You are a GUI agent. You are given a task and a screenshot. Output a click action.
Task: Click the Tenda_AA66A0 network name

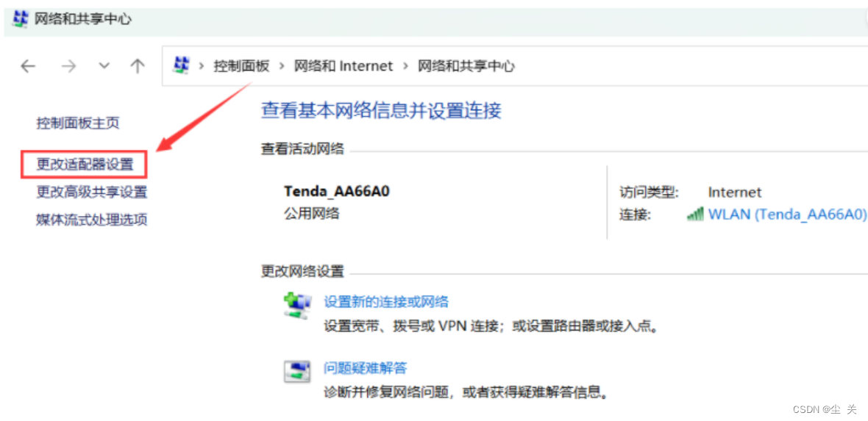click(337, 192)
